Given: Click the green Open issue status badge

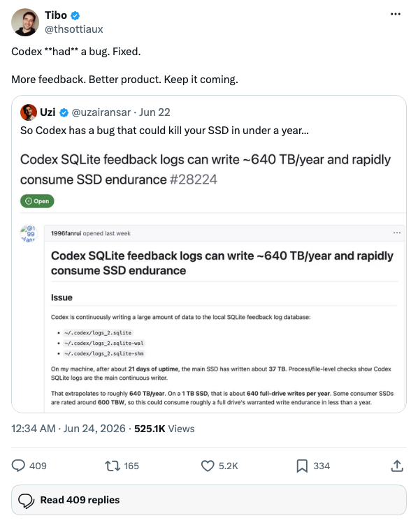Looking at the screenshot, I should click(x=37, y=201).
